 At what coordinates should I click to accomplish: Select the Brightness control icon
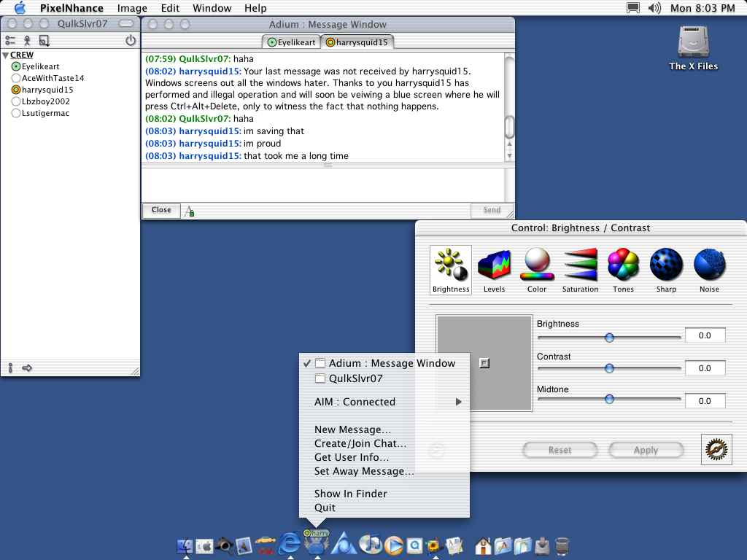(x=451, y=270)
